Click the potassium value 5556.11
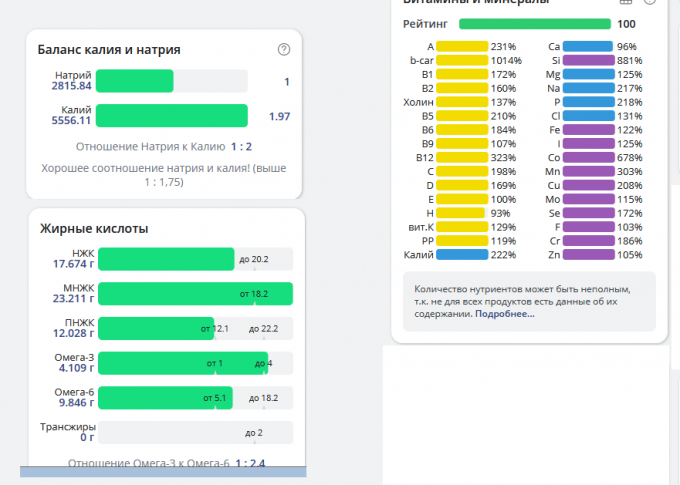Viewport: 680px width, 485px height. [x=72, y=121]
